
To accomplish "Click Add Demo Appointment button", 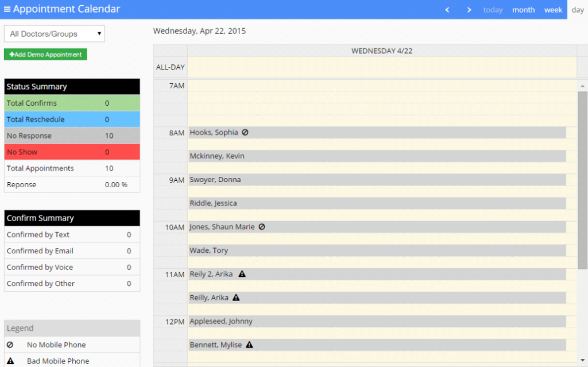I will pyautogui.click(x=45, y=55).
